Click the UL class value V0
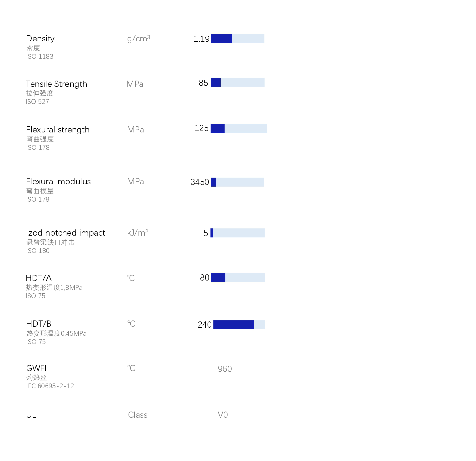The image size is (476, 461). pyautogui.click(x=223, y=415)
